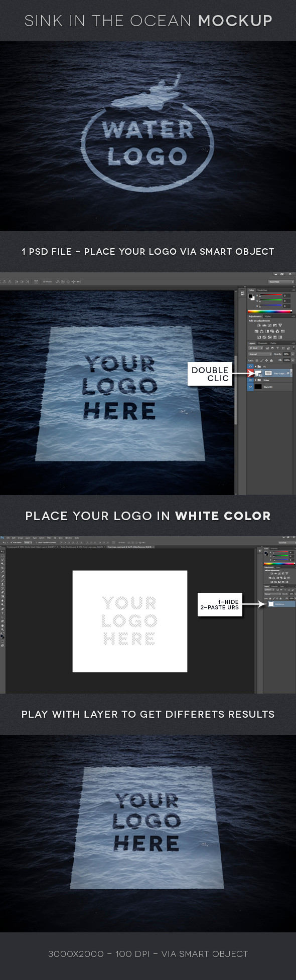Select the Brush tool in the tools panel

coord(3,580)
